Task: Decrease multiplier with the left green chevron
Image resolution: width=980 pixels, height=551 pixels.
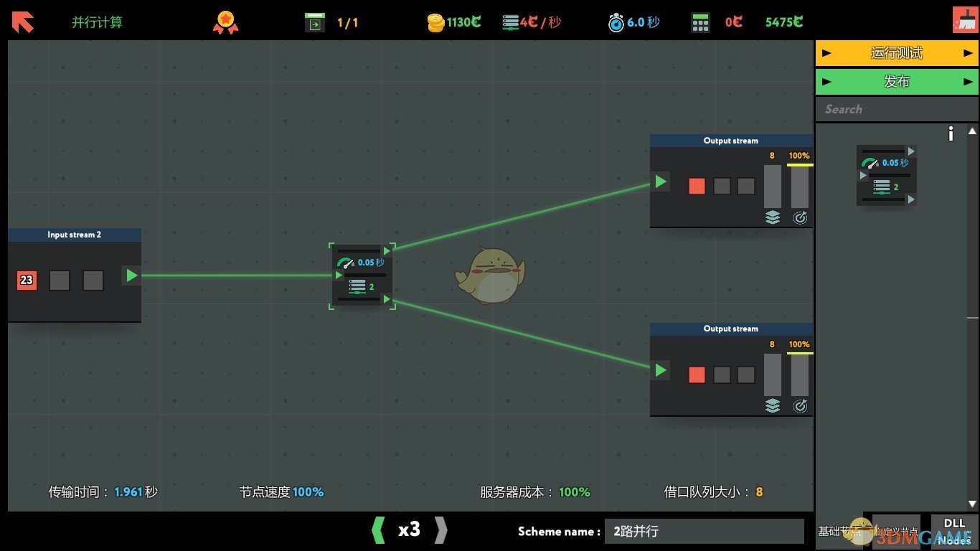Action: [378, 530]
